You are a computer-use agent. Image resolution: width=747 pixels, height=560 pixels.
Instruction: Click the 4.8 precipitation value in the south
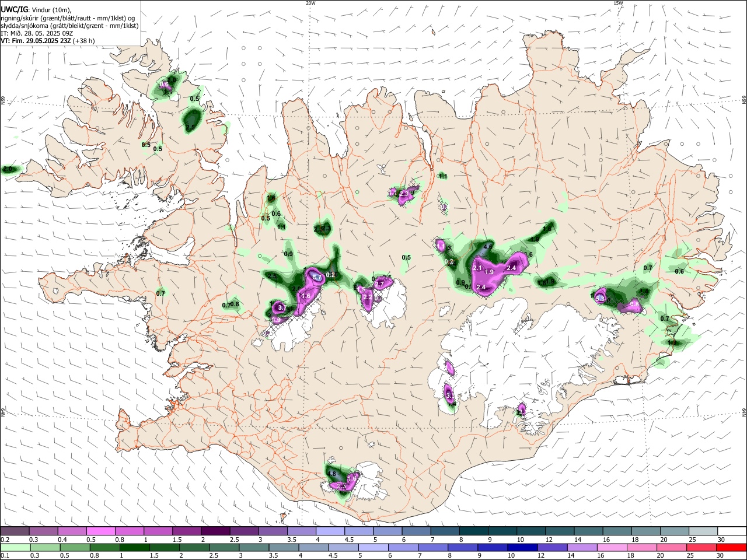pos(332,474)
